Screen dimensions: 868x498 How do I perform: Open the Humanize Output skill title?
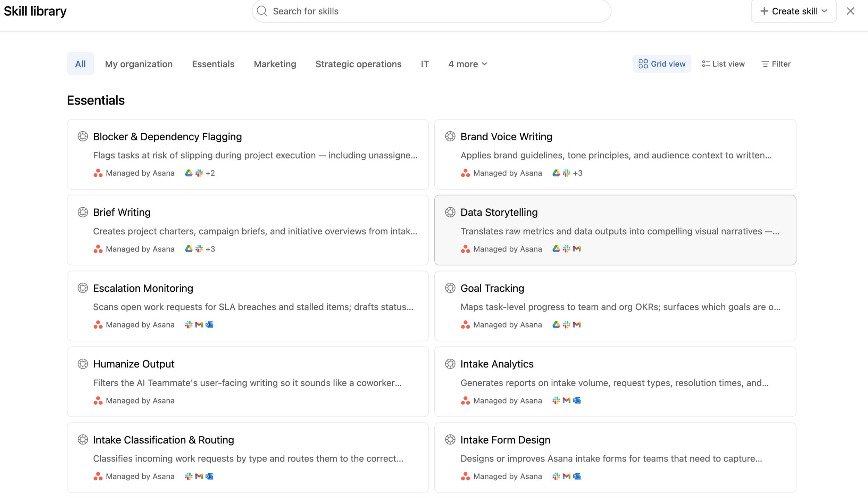pos(134,364)
